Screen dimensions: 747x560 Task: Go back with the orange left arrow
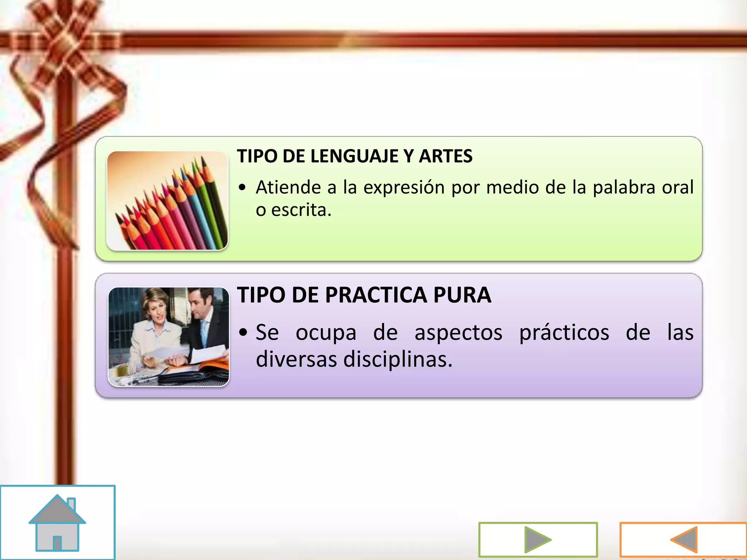(x=683, y=540)
